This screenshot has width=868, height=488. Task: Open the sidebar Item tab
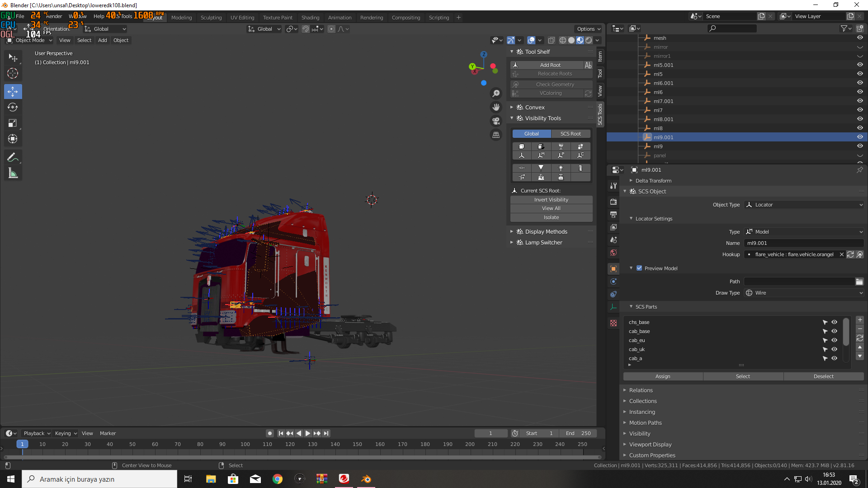click(600, 56)
